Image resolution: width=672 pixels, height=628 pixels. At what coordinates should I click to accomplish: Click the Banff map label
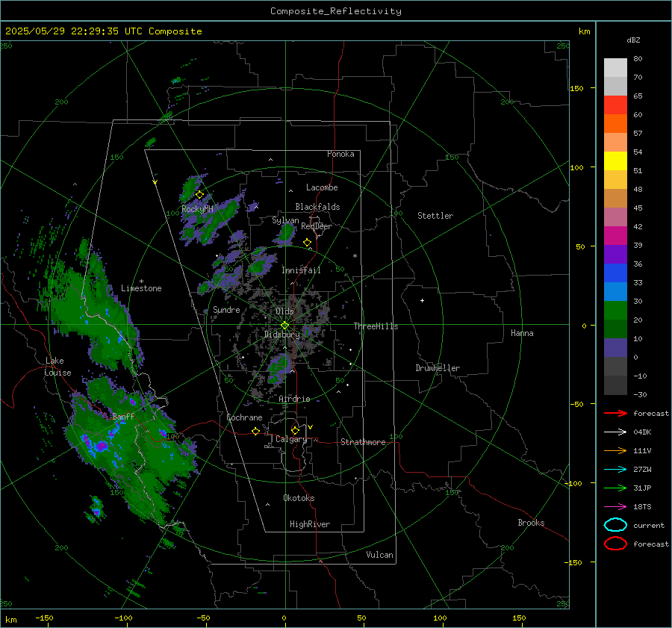pyautogui.click(x=123, y=416)
